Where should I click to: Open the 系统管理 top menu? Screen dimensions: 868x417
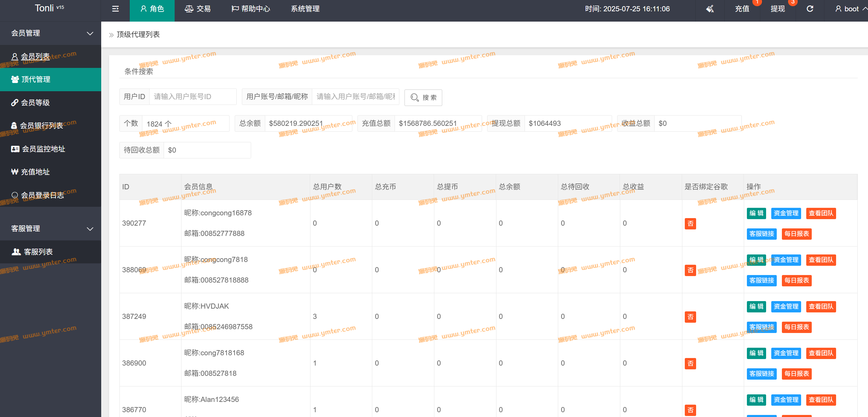305,9
